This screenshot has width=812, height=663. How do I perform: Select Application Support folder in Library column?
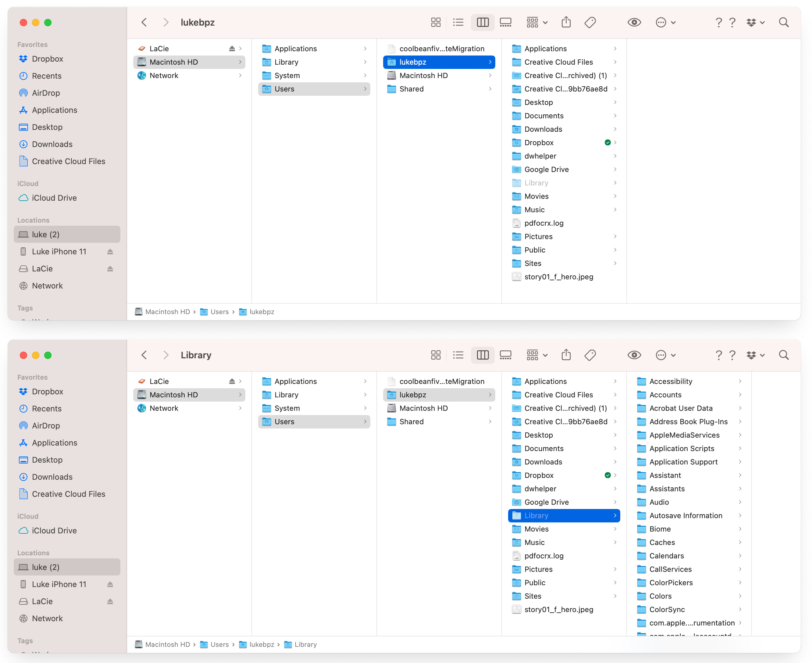(683, 462)
